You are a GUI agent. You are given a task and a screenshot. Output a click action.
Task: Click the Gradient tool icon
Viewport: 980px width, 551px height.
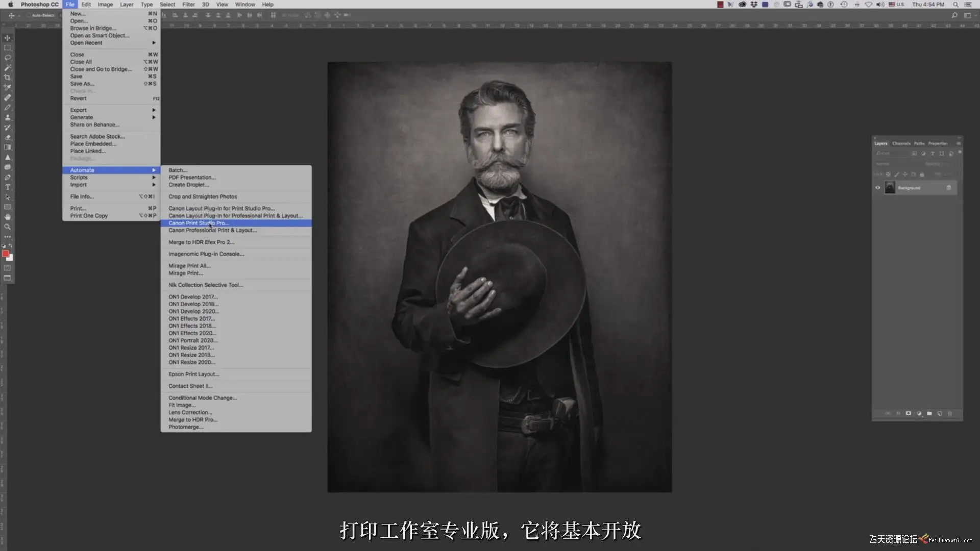tap(7, 147)
